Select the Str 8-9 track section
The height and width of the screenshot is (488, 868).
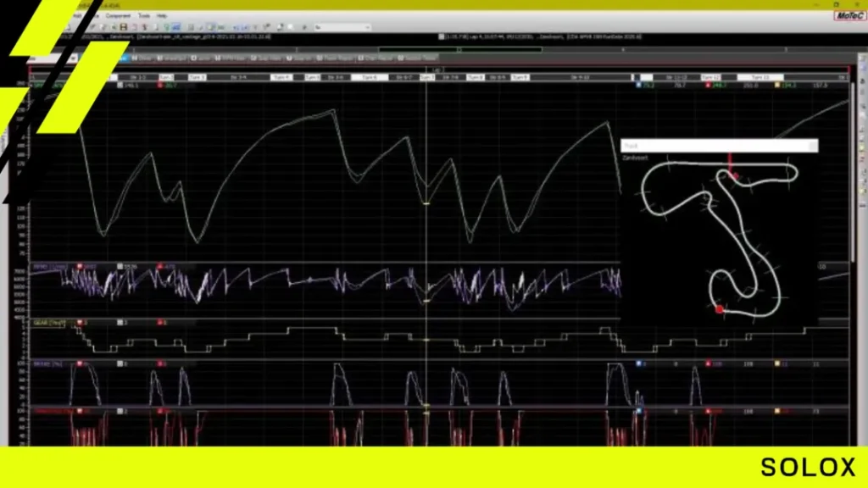click(498, 77)
